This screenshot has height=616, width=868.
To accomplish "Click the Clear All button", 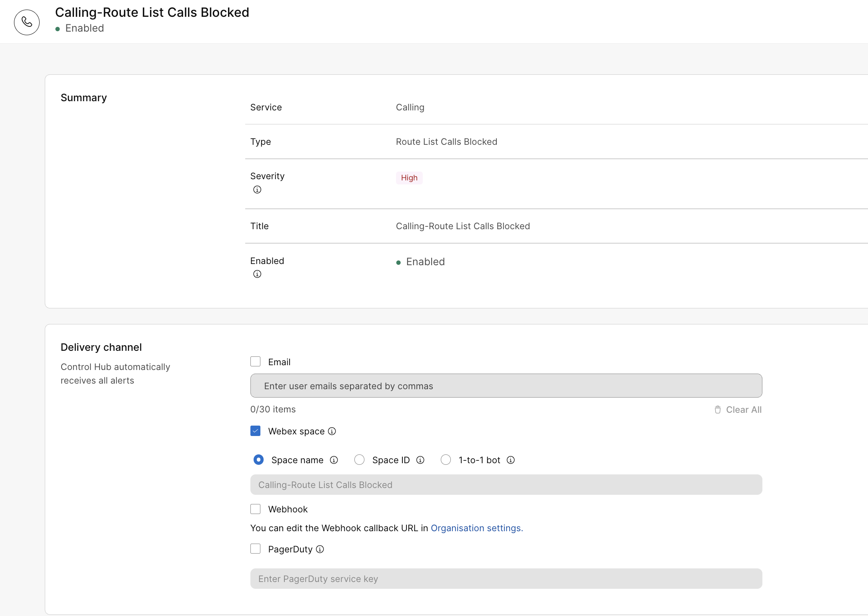I will pyautogui.click(x=738, y=410).
